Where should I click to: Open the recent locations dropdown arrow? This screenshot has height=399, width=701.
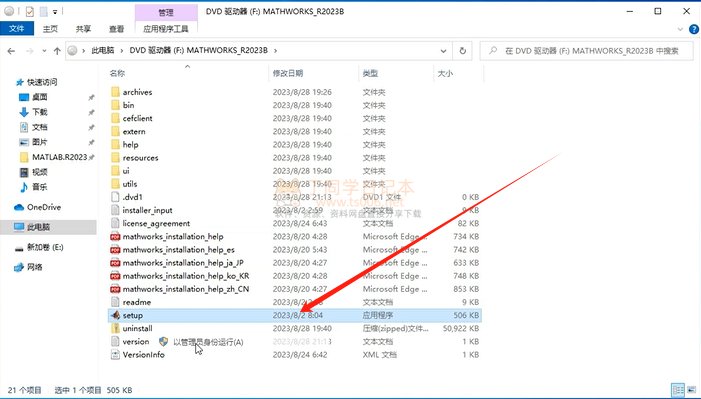point(44,51)
